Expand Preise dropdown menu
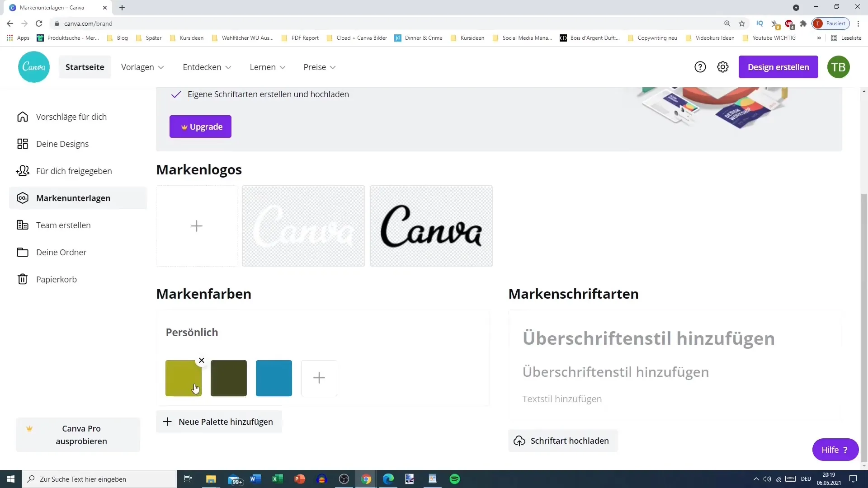868x488 pixels. point(320,67)
